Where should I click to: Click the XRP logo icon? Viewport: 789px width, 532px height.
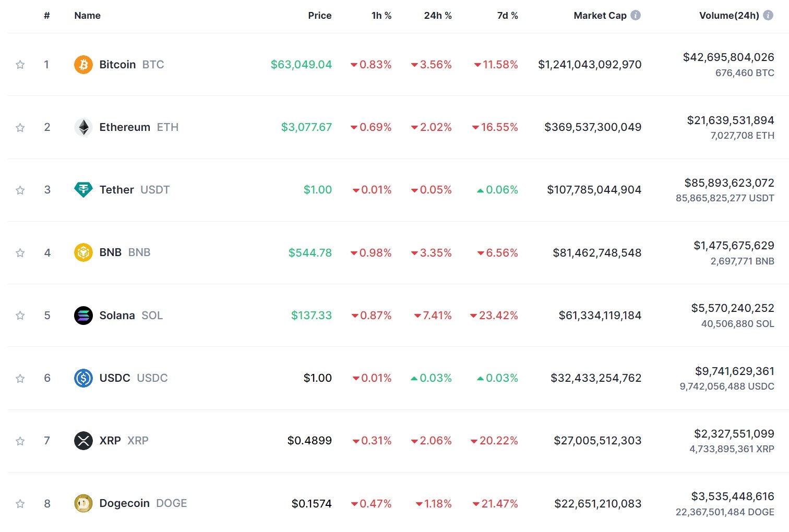pyautogui.click(x=83, y=441)
